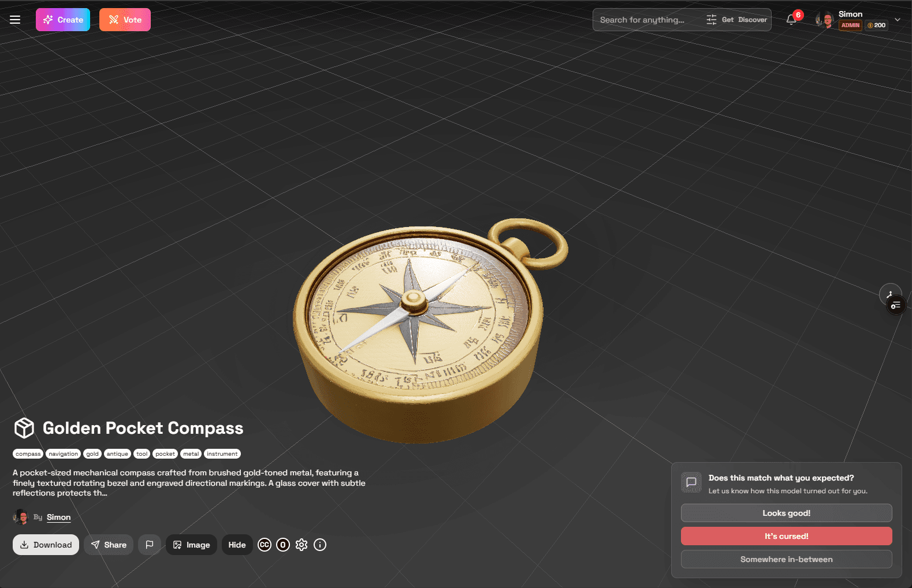Click the Creative Commons CC license icon
This screenshot has height=588, width=912.
coord(265,545)
